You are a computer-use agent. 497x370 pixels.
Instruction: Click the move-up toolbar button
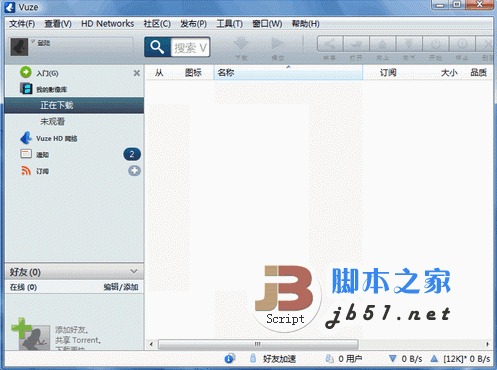pyautogui.click(x=382, y=44)
